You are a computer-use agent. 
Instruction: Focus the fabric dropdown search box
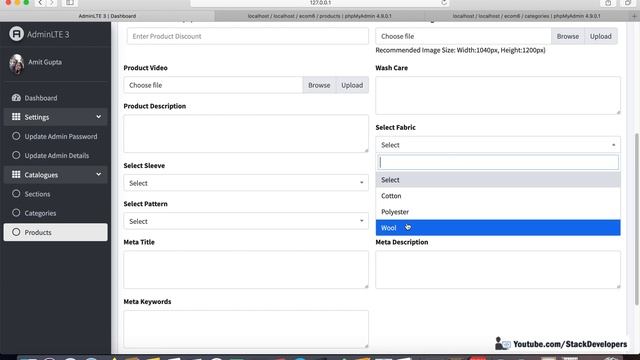click(x=498, y=162)
